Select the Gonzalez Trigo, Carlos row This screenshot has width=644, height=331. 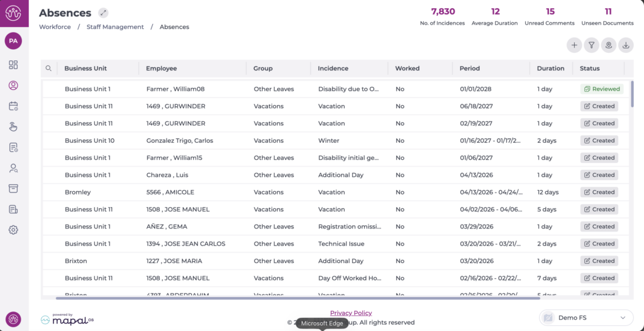[179, 140]
